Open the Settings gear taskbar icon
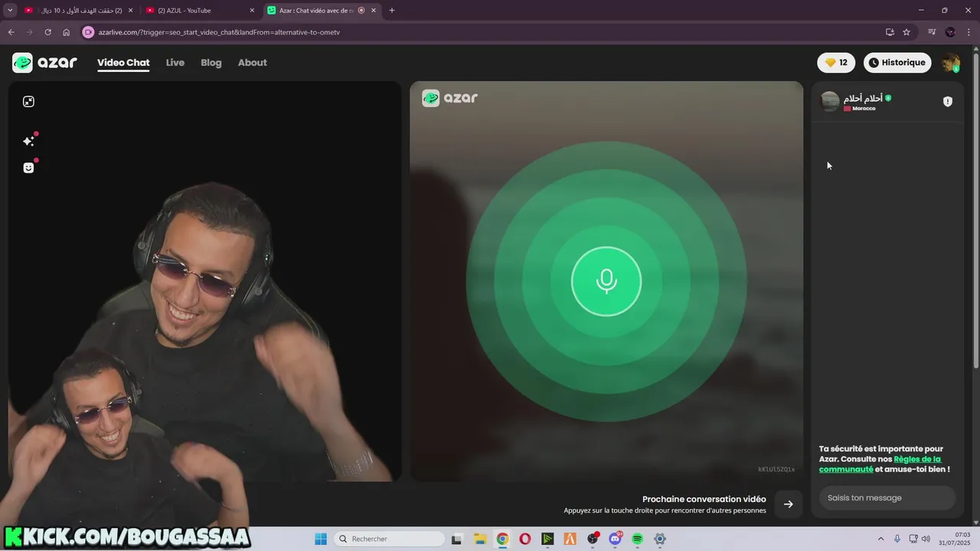Screen dimensions: 980x551 660,539
